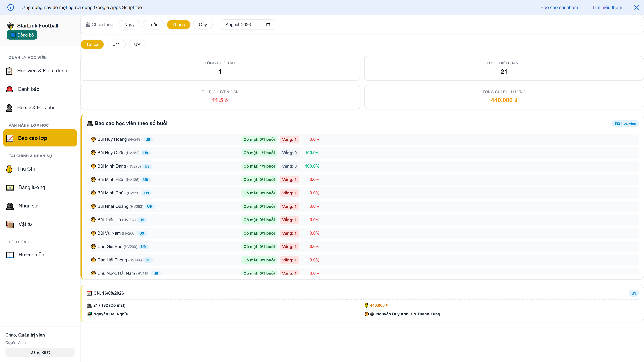Click the coach icon beside Nguyễn Đại Nghĩa
Screen dimensions: 644x362
89,314
